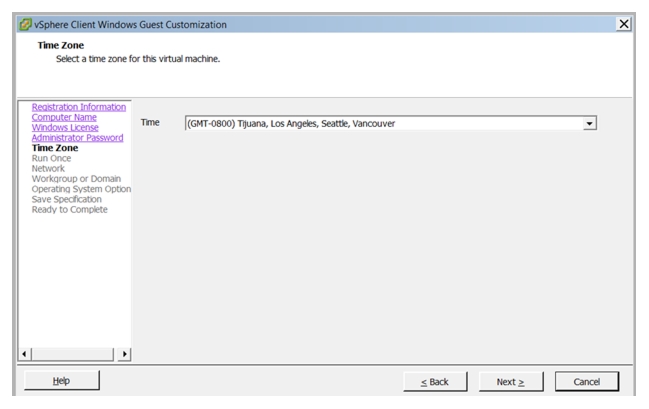This screenshot has height=409, width=649.
Task: Return to Administrator Password step
Action: [x=77, y=137]
